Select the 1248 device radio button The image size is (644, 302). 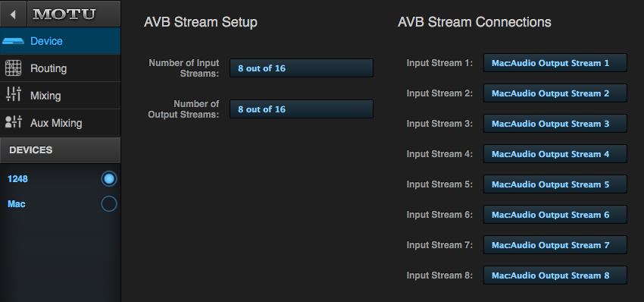[x=109, y=179]
